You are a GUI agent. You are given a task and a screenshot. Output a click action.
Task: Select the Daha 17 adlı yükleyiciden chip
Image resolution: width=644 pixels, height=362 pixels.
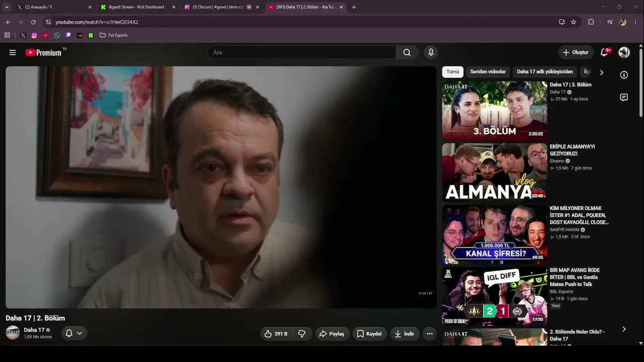click(x=545, y=72)
